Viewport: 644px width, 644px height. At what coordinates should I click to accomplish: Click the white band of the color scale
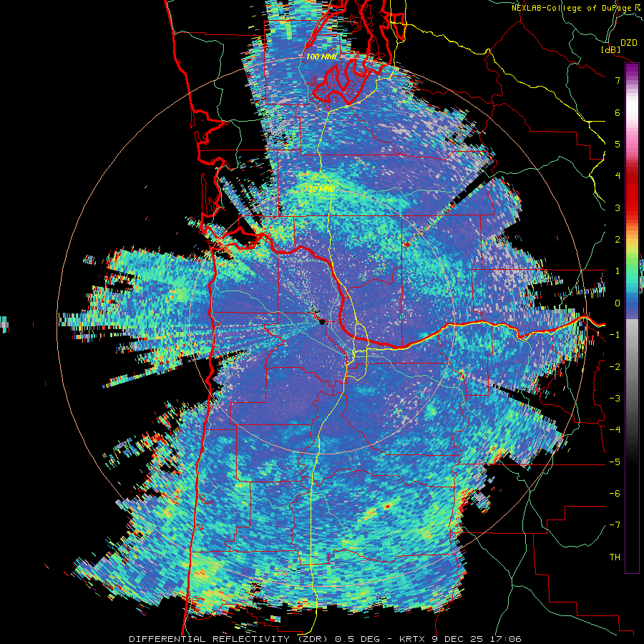tap(632, 109)
